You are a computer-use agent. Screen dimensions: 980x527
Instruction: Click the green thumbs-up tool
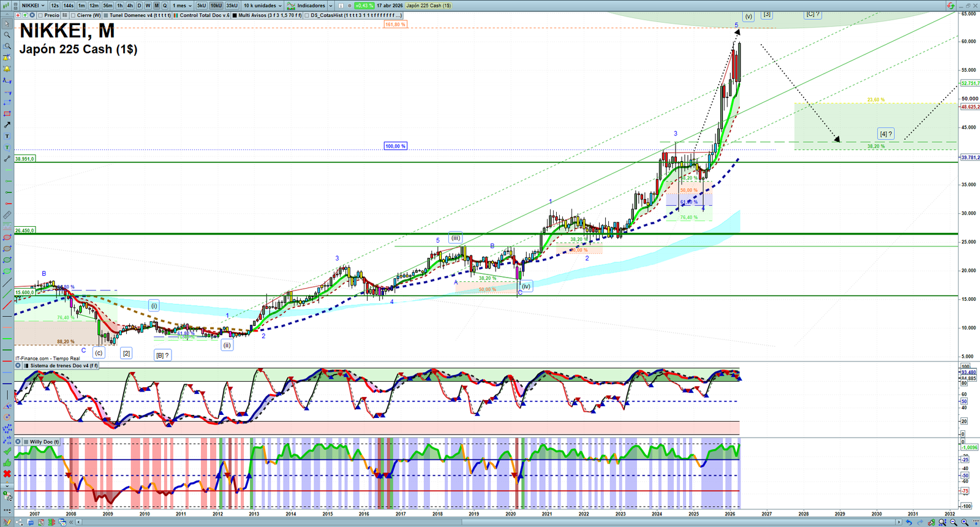[x=7, y=463]
